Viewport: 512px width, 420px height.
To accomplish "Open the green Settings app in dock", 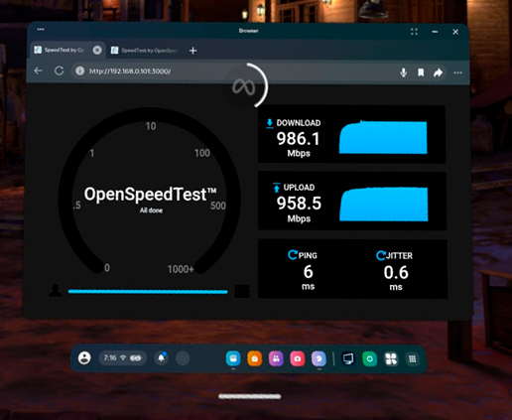I will [x=369, y=358].
